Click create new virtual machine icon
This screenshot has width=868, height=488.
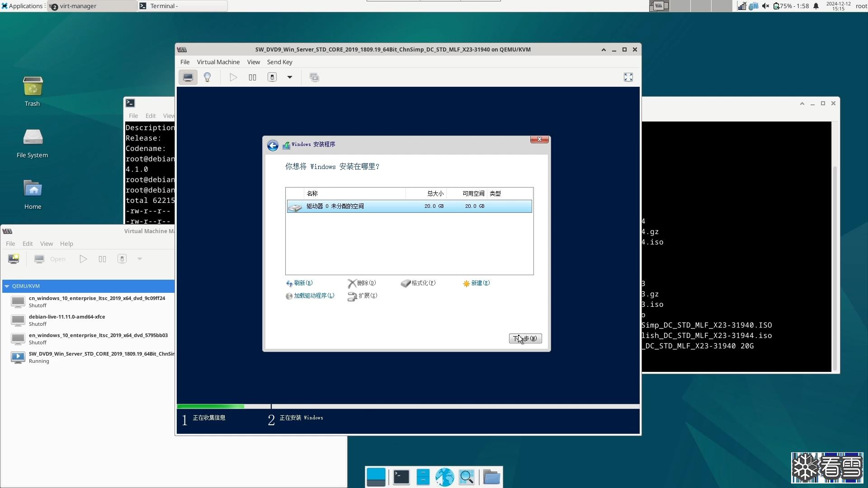(14, 259)
